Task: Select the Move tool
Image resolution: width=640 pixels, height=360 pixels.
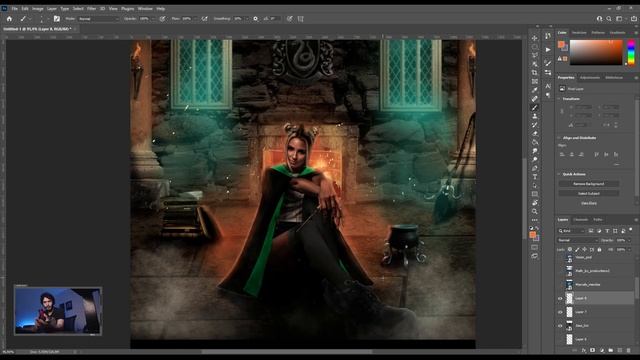Action: pos(534,38)
